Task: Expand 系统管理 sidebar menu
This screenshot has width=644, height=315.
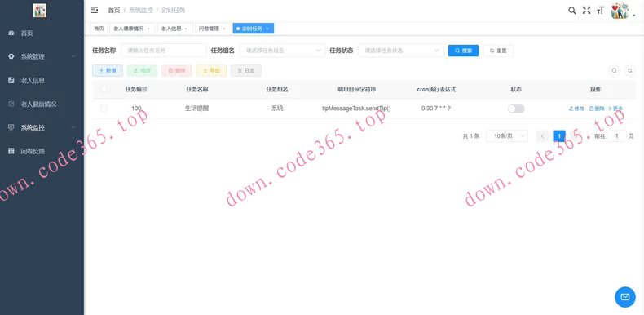Action: [x=42, y=57]
